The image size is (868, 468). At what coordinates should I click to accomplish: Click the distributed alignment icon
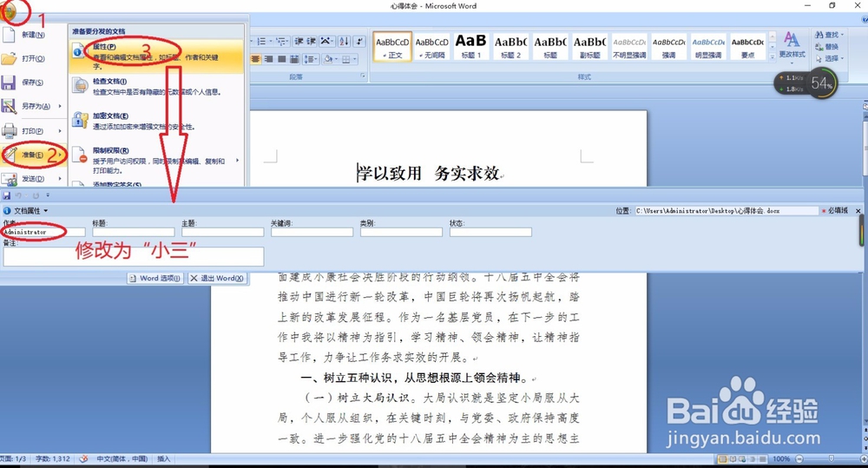[x=294, y=59]
